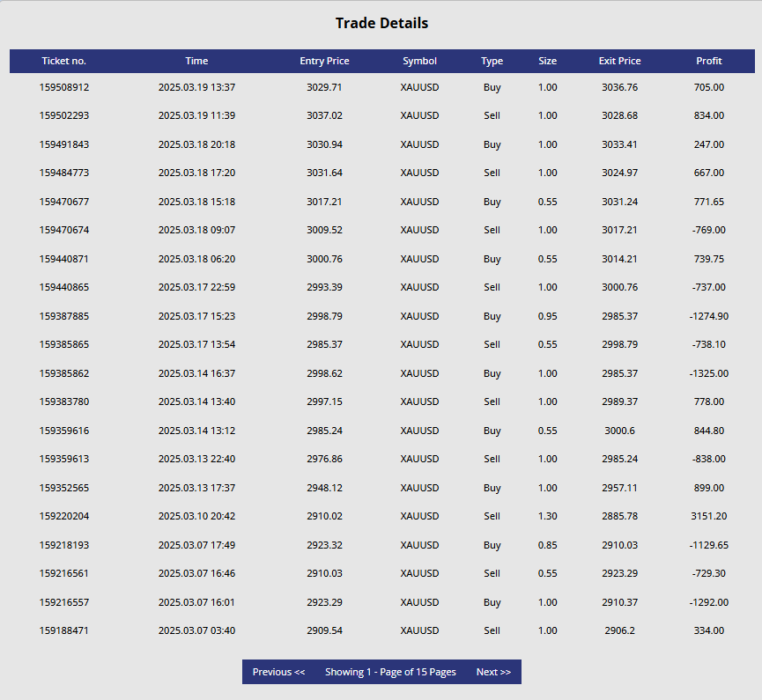Go to the Previous << page

pyautogui.click(x=278, y=672)
